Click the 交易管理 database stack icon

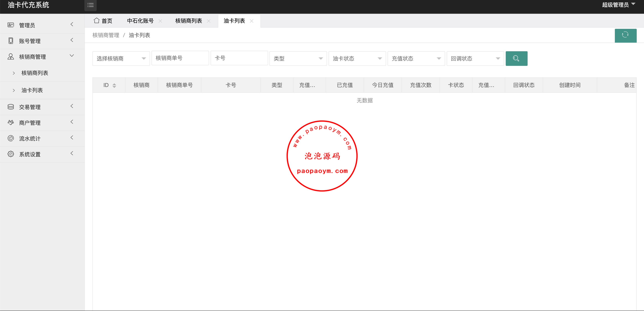(11, 107)
